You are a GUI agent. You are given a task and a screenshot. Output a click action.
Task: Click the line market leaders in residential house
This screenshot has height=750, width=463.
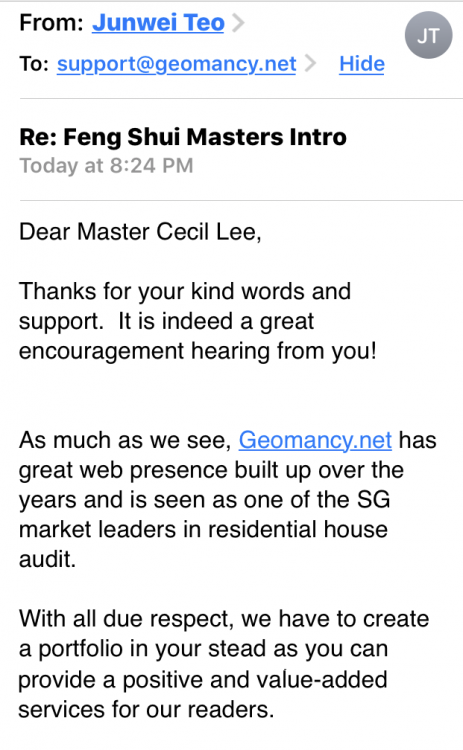(203, 529)
